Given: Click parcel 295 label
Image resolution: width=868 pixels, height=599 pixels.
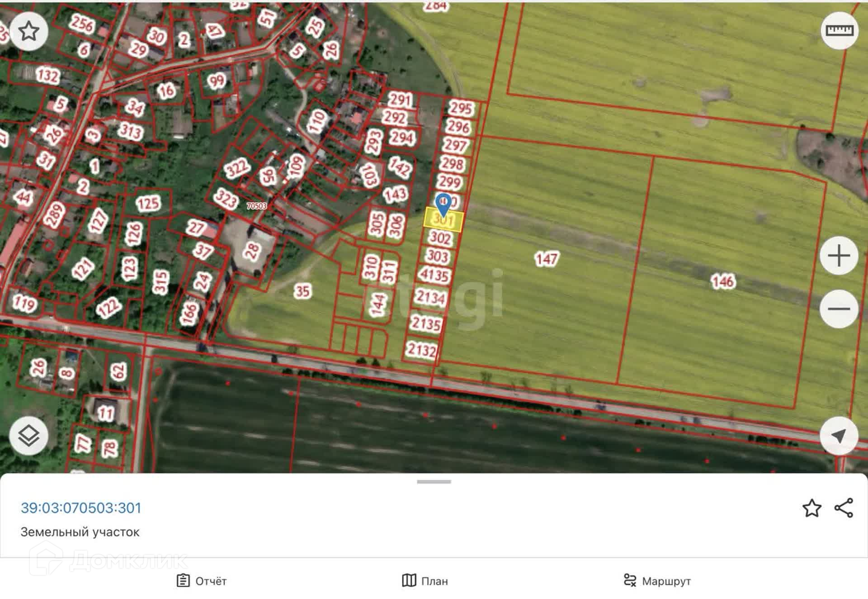Looking at the screenshot, I should tap(461, 108).
